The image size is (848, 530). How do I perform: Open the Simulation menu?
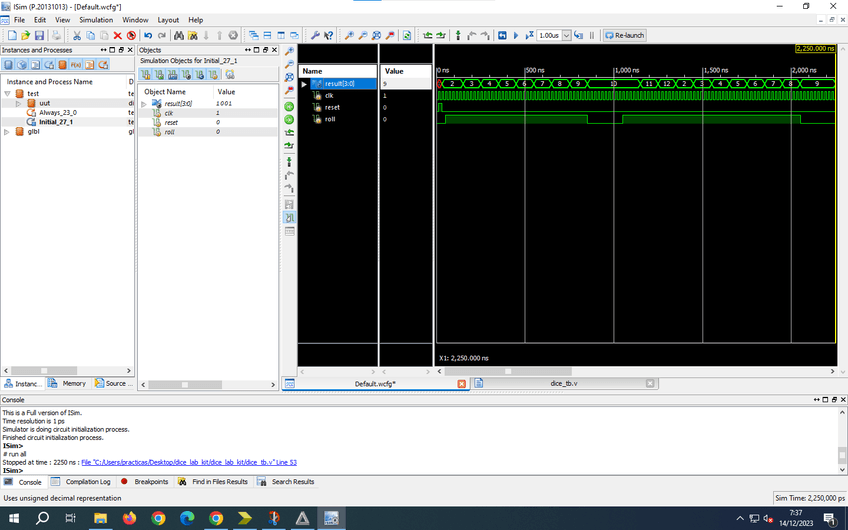(x=96, y=20)
